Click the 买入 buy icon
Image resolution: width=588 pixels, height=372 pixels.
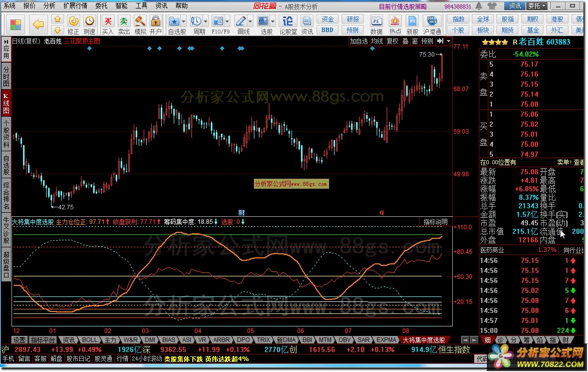pos(108,25)
